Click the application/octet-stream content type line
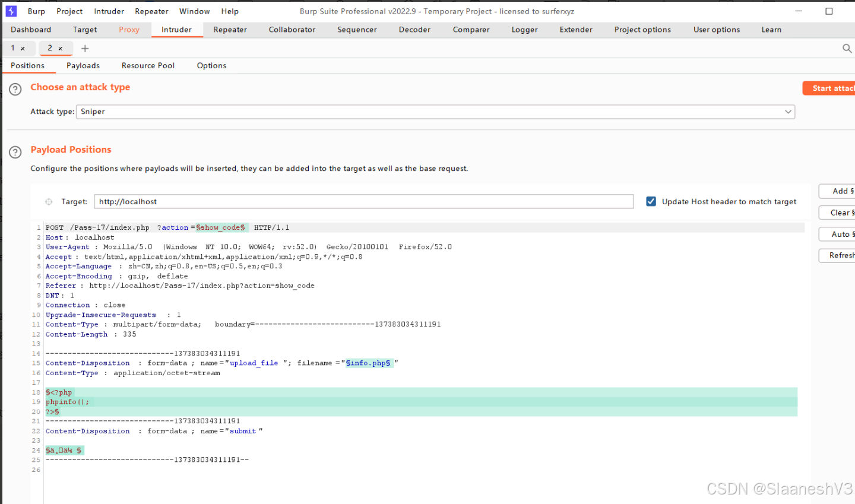Image resolution: width=855 pixels, height=504 pixels. (x=133, y=373)
